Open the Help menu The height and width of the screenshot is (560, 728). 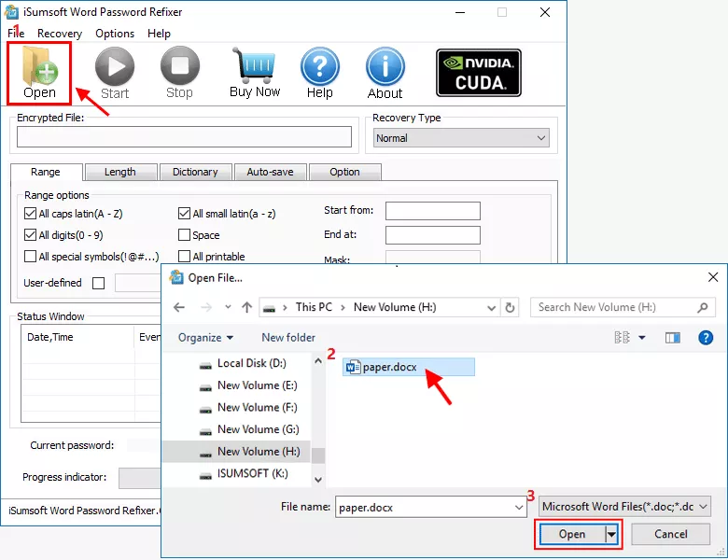159,34
